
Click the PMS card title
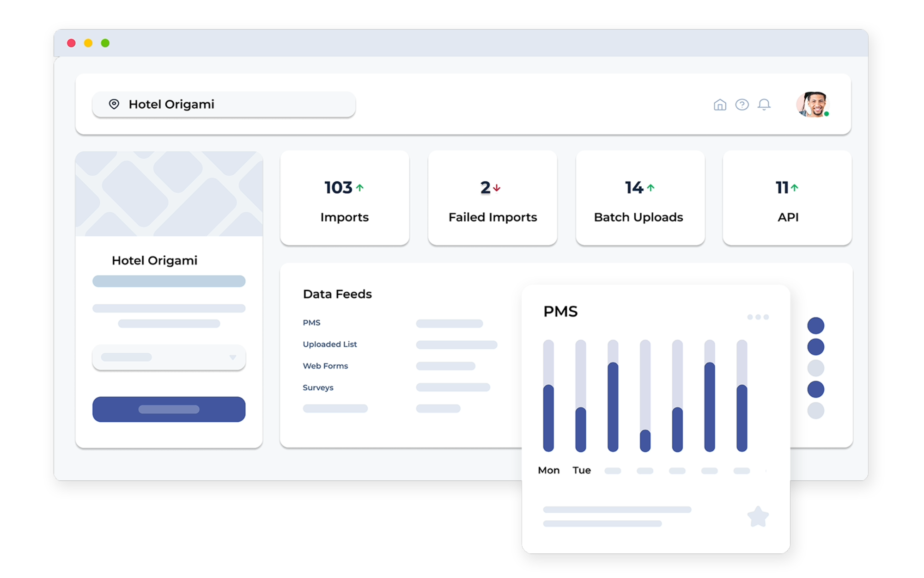[560, 312]
